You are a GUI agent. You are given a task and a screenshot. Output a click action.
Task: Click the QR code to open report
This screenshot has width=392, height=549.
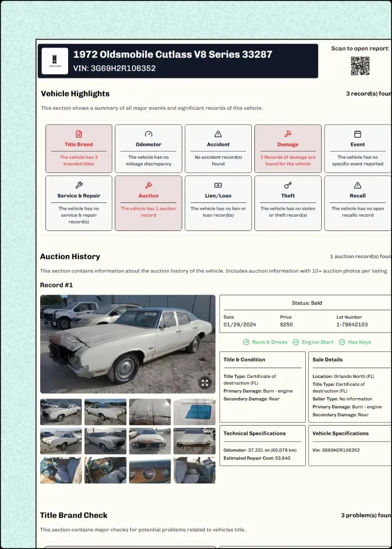[360, 66]
